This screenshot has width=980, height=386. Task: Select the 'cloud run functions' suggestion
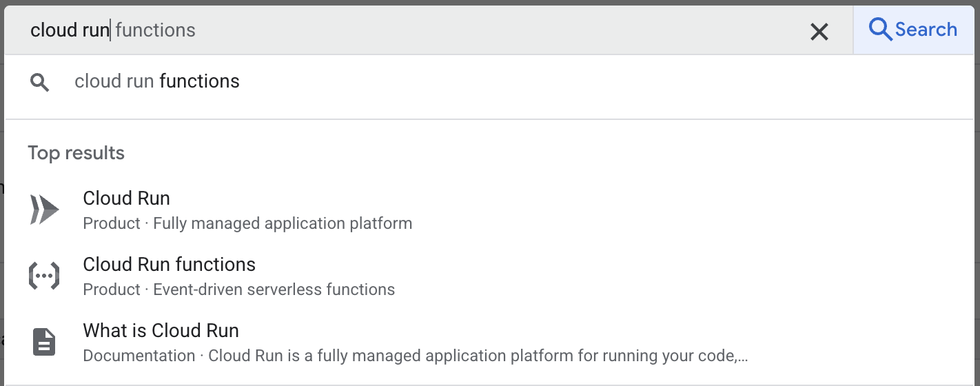[489, 82]
